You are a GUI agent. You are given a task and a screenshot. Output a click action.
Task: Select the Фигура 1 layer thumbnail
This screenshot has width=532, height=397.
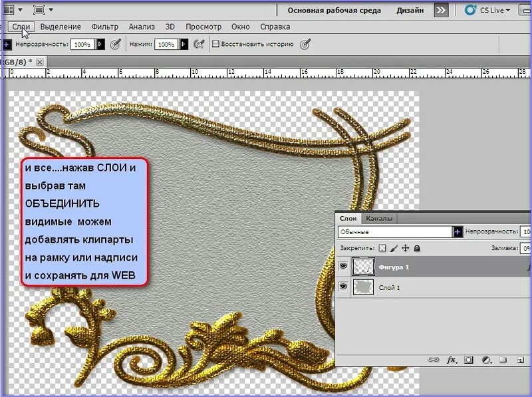363,267
